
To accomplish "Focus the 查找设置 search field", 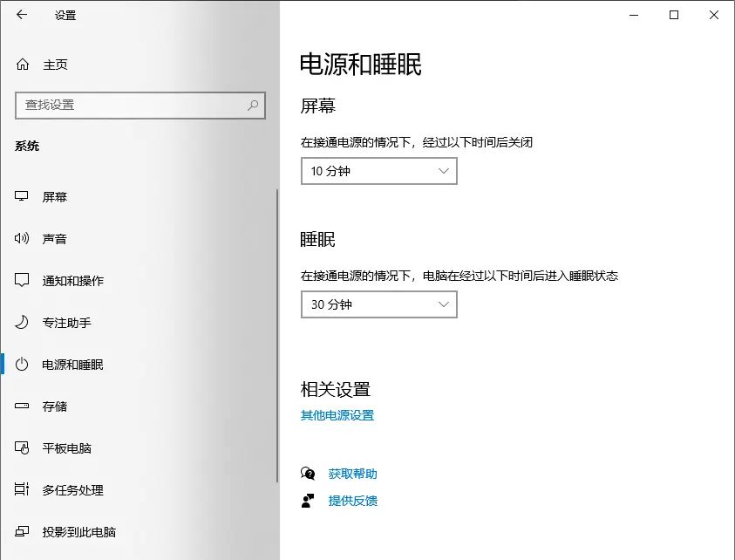I will tap(140, 105).
